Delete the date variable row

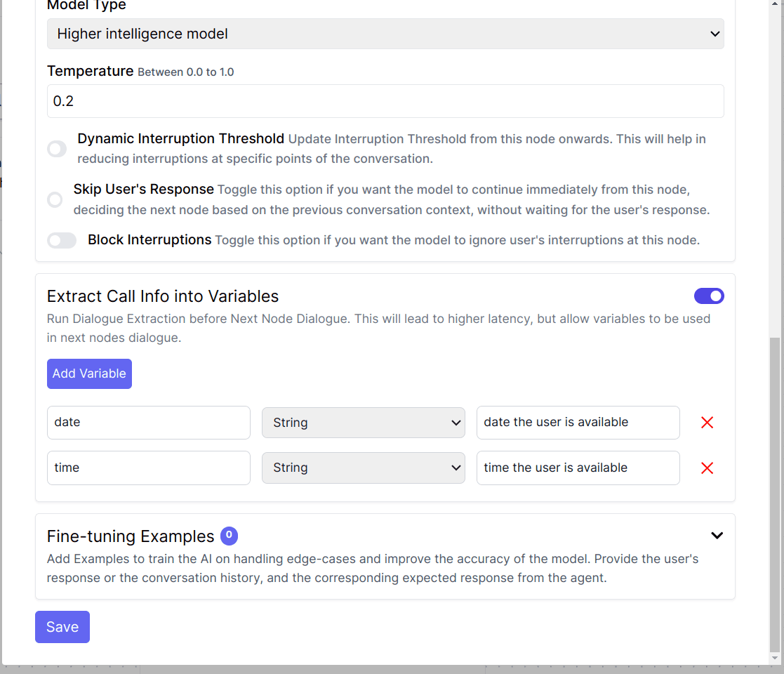(707, 423)
